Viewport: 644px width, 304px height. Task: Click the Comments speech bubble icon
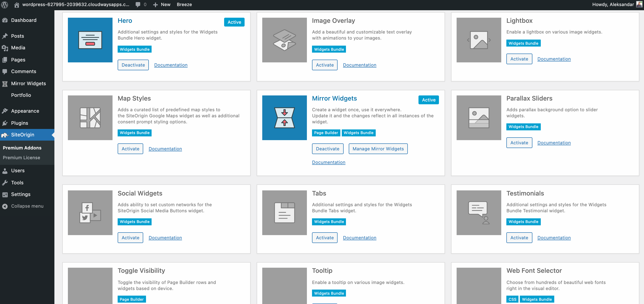pos(5,71)
